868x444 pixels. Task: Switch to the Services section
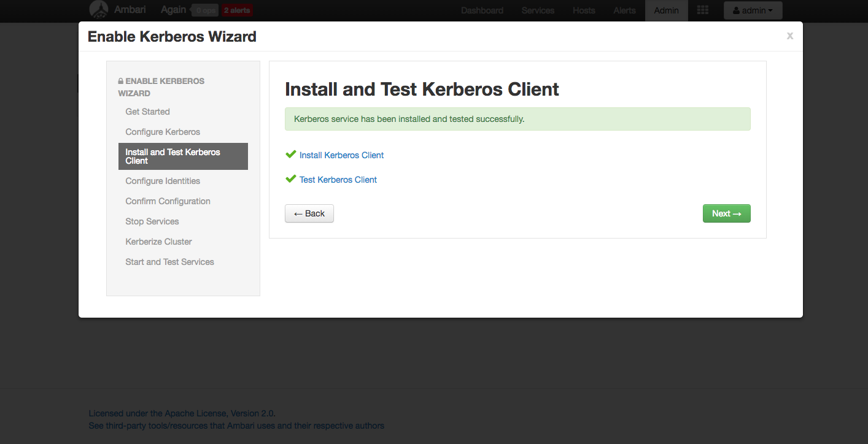537,10
